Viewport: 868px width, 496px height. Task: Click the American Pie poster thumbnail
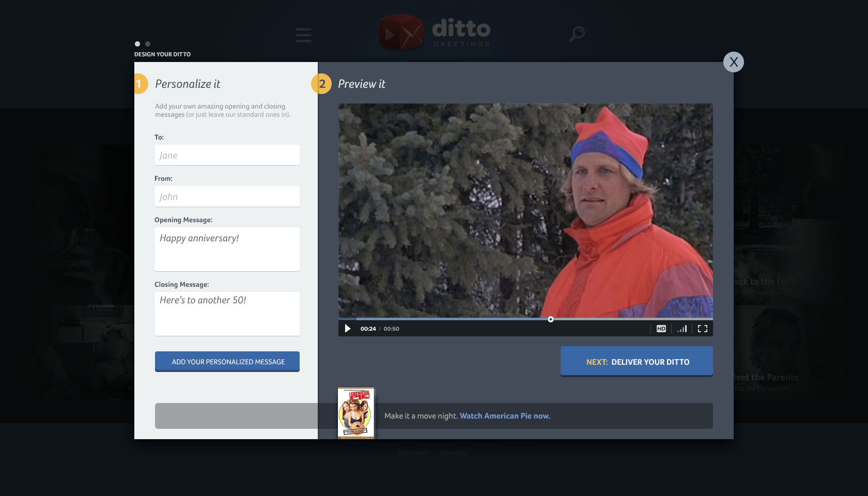point(356,413)
